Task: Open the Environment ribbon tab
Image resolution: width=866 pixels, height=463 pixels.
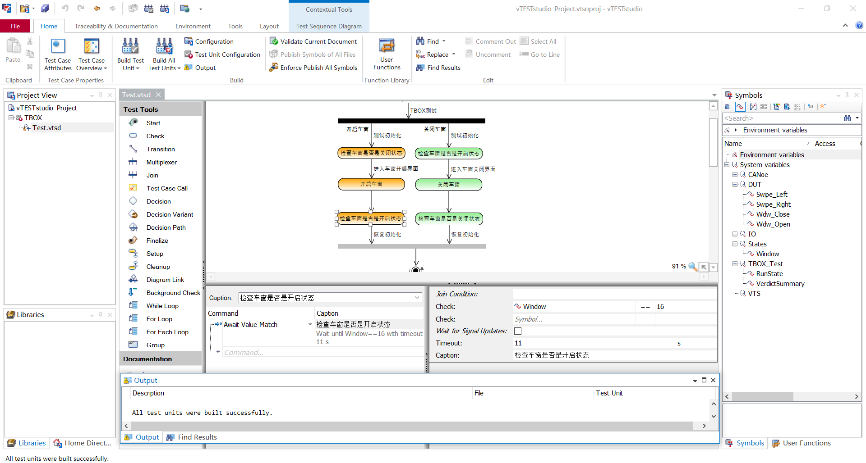Action: (x=193, y=26)
